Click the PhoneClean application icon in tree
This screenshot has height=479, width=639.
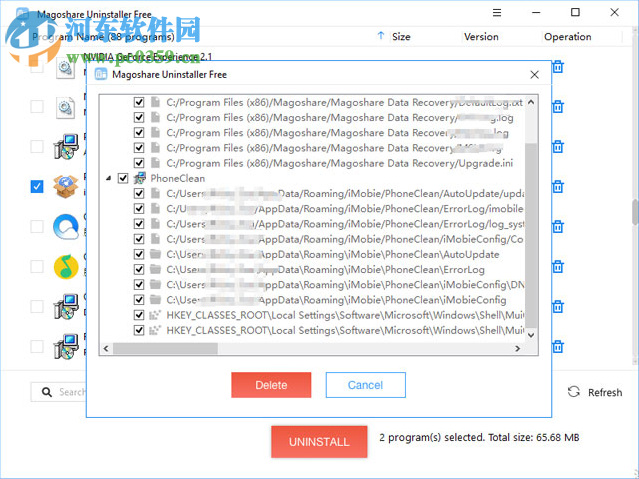(140, 178)
